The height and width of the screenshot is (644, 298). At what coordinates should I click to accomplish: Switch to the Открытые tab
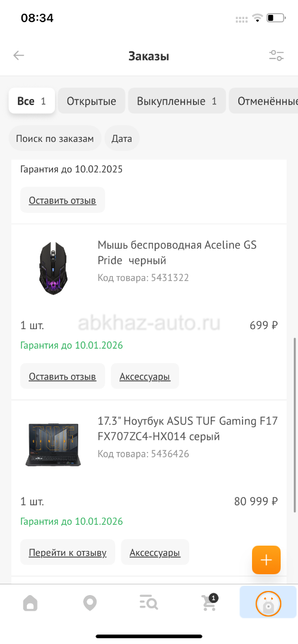coord(91,101)
